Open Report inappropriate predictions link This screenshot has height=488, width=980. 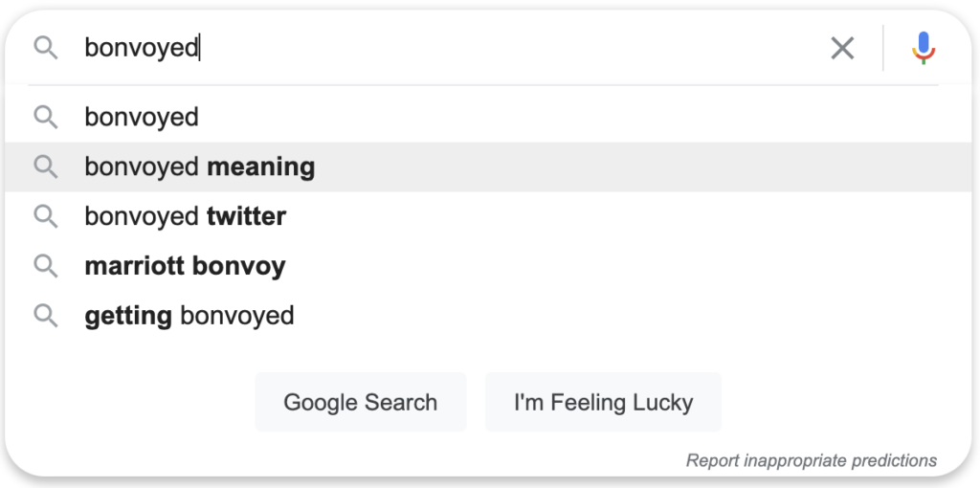[812, 461]
